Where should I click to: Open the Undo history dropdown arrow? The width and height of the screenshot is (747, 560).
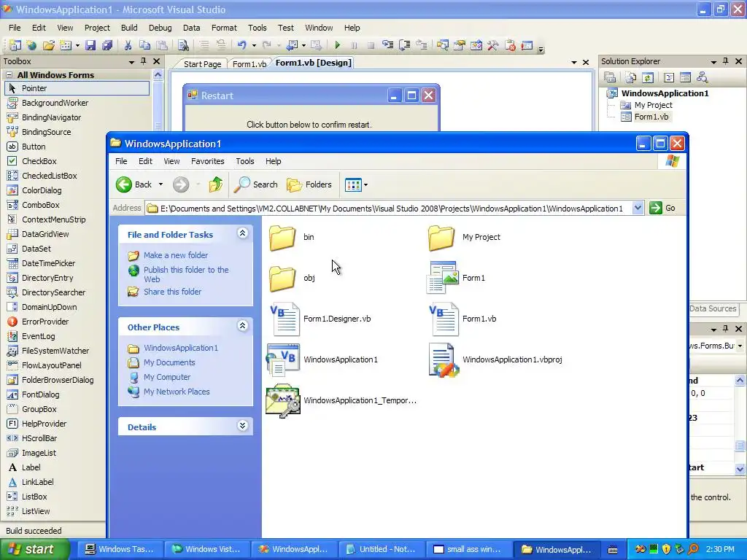254,46
